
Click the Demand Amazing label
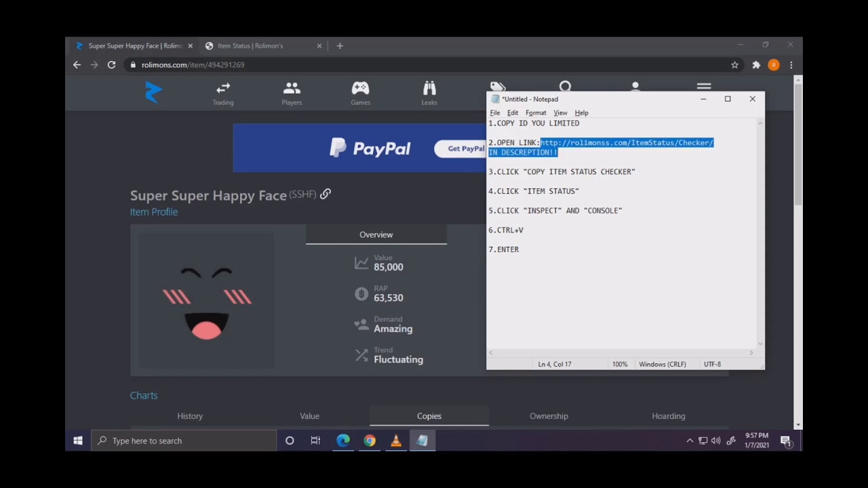click(x=393, y=329)
